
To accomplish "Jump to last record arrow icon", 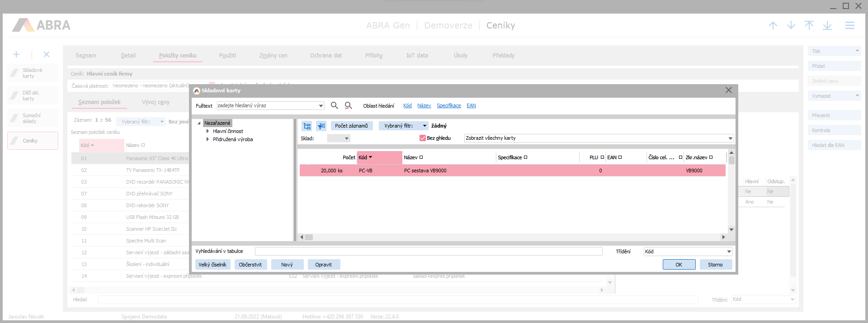I will 827,26.
